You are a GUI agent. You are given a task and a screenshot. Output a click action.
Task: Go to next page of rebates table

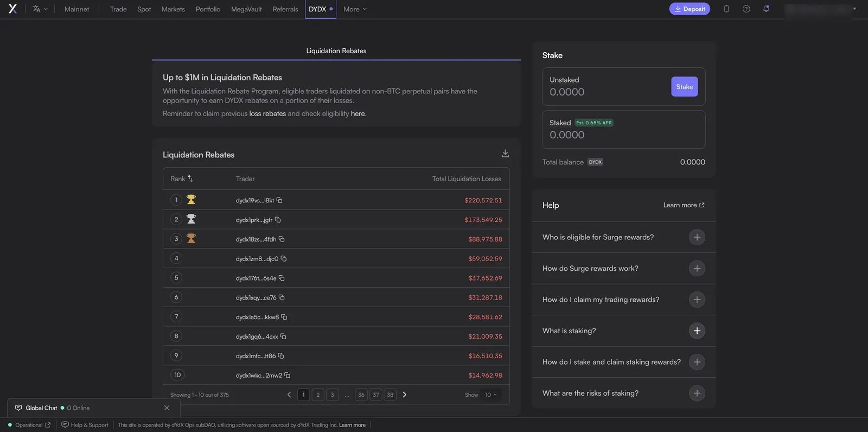point(404,395)
